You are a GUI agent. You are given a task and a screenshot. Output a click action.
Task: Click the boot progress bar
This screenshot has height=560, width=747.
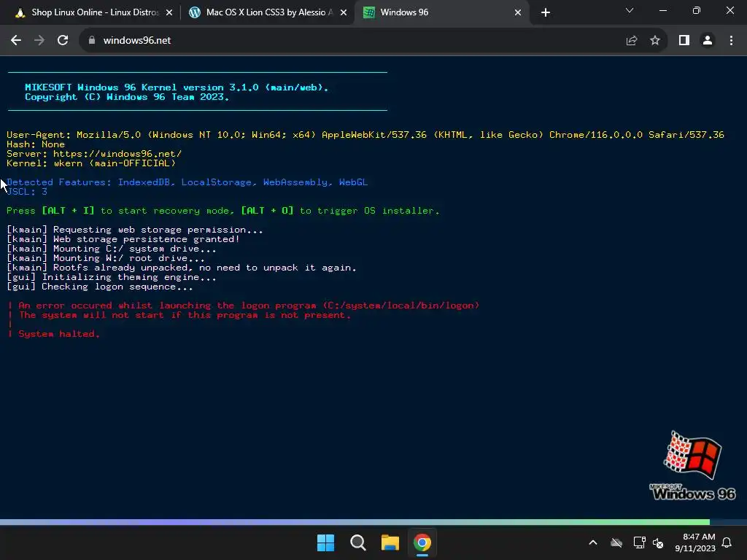(x=373, y=522)
